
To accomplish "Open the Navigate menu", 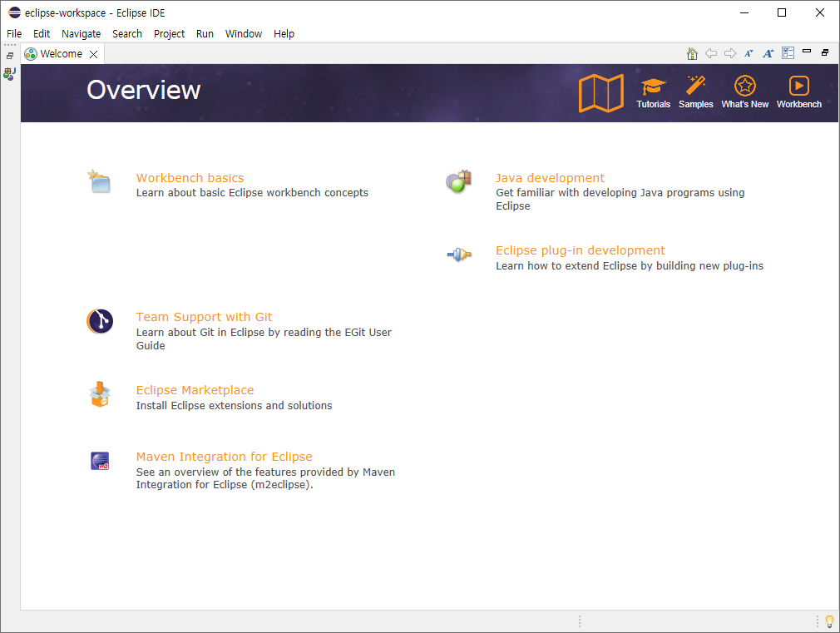I will 81,34.
